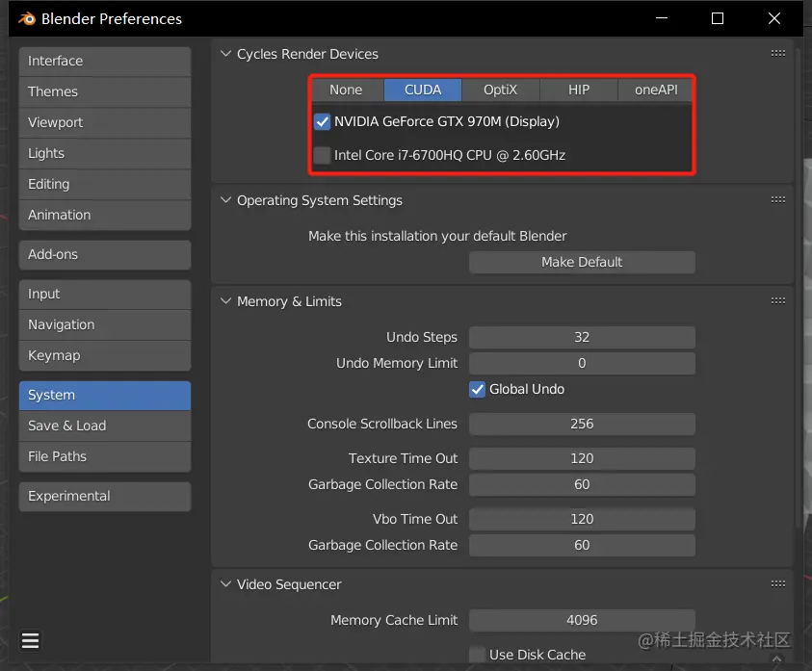Collapse the Video Sequencer panel

tap(225, 584)
